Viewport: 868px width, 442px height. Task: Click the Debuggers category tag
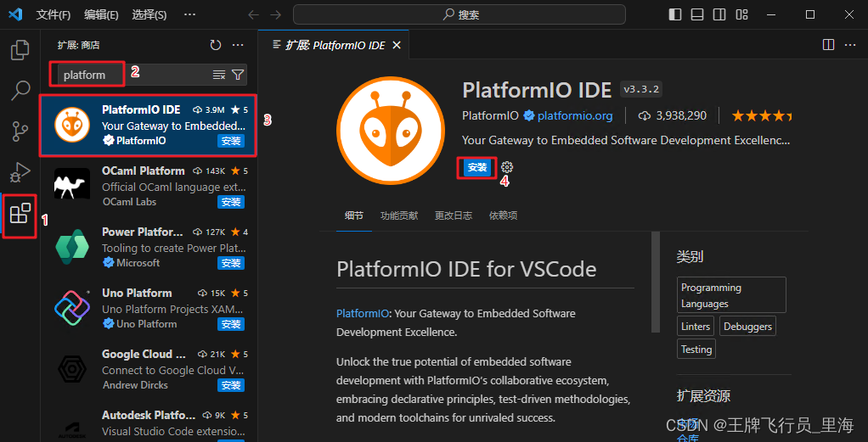coord(747,327)
